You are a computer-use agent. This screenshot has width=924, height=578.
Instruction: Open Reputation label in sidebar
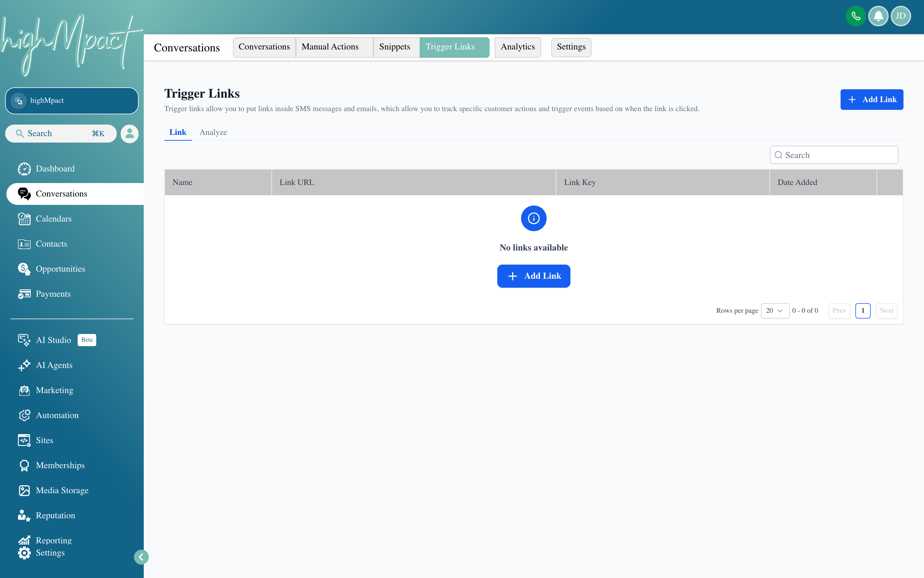coord(56,515)
